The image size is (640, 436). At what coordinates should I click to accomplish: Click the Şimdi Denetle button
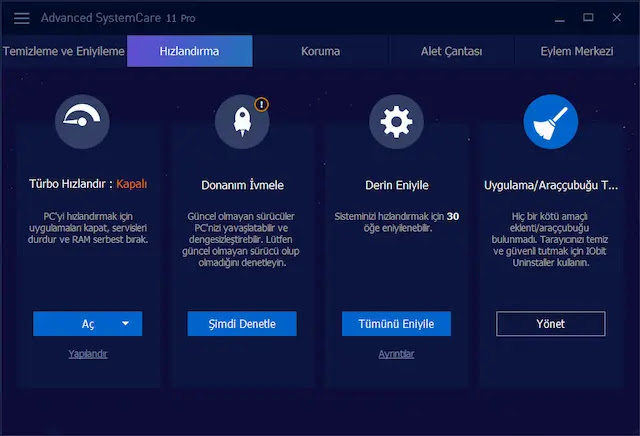(x=242, y=324)
